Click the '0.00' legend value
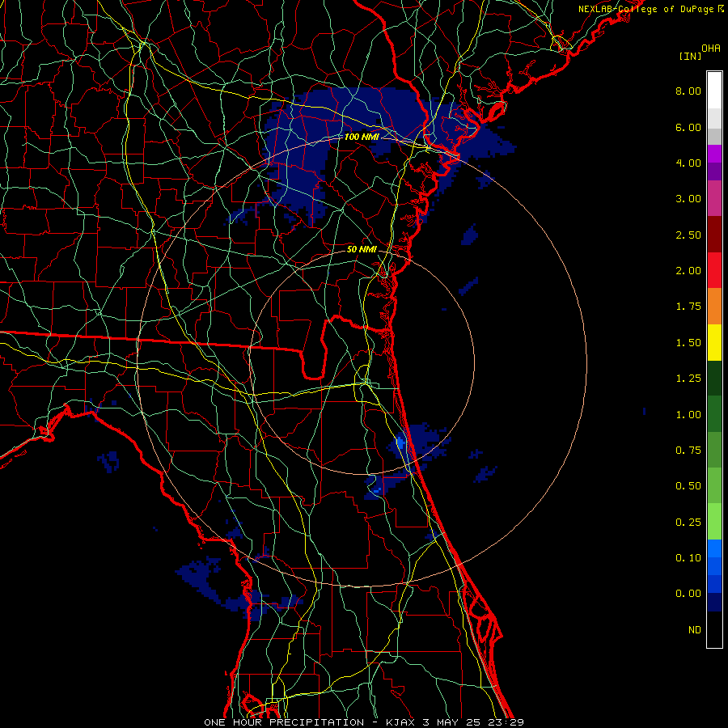This screenshot has width=728, height=728. (x=688, y=594)
